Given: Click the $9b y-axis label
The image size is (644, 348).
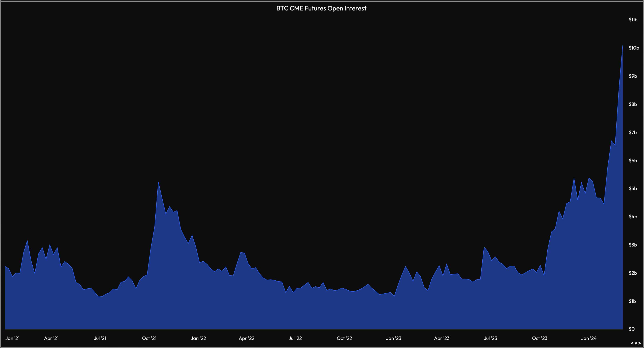Looking at the screenshot, I should pos(633,76).
